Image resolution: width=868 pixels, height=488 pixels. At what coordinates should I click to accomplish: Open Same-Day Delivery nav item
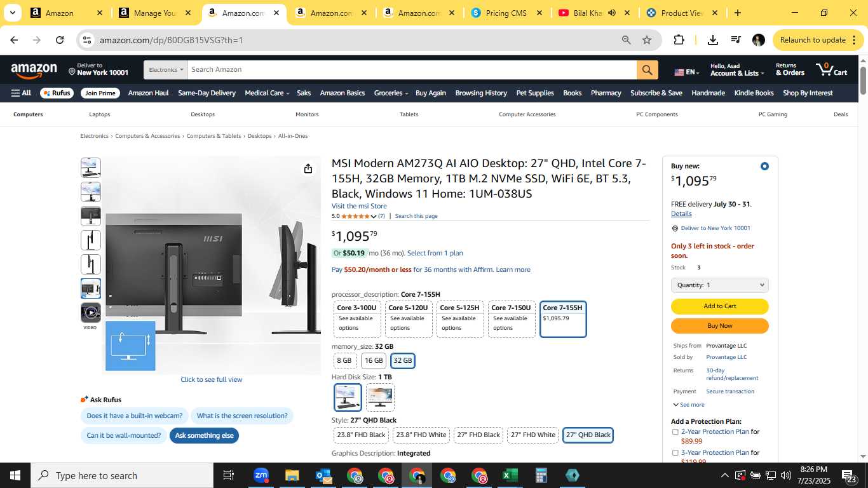click(207, 93)
